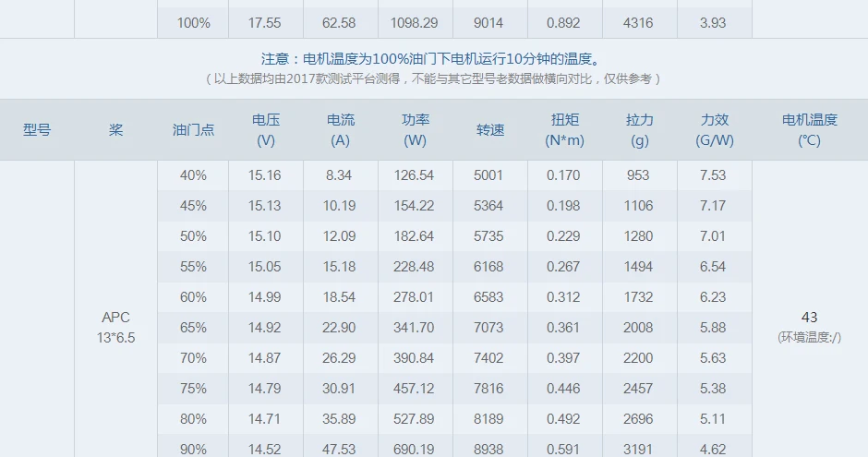Click the 环境温度 note under 43
This screenshot has height=457, width=868.
point(809,338)
